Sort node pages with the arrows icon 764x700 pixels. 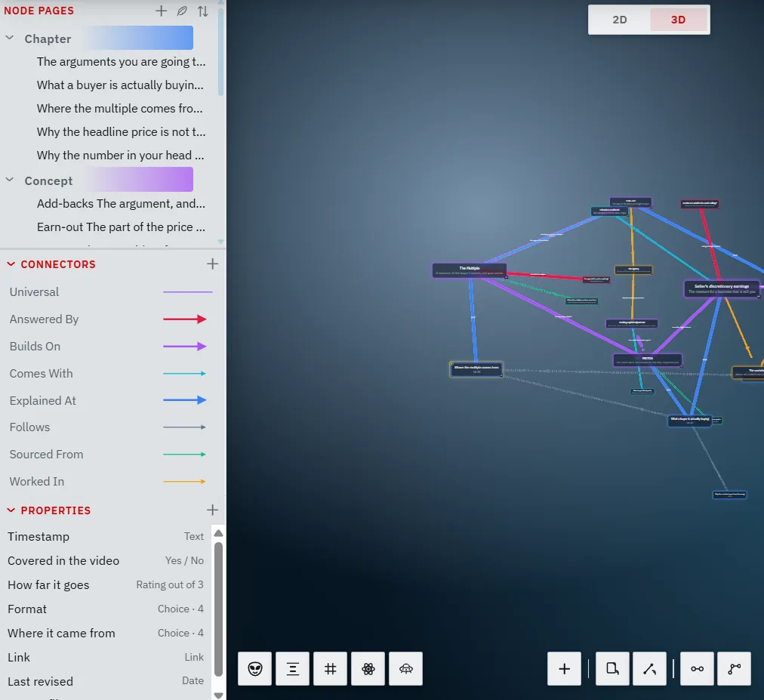tap(202, 11)
